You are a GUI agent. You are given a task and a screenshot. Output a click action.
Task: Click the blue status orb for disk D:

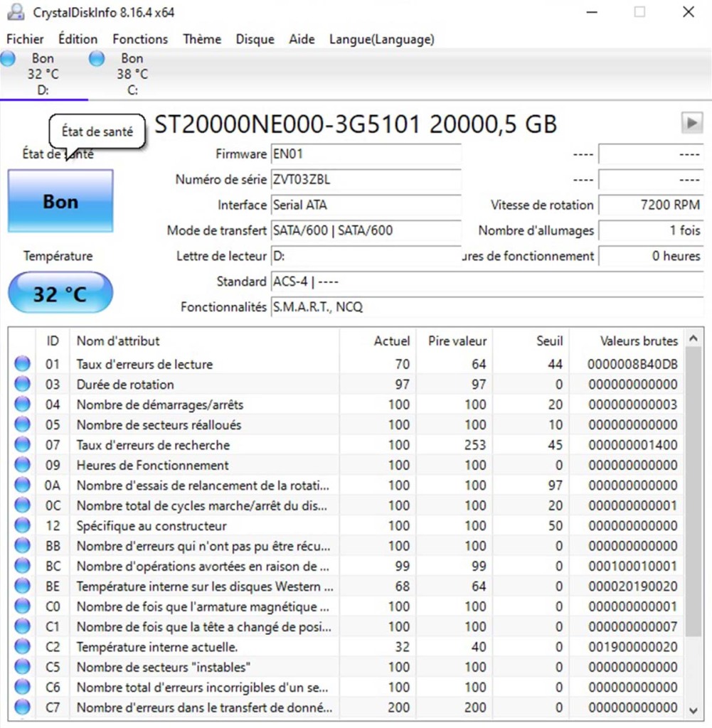(x=8, y=59)
